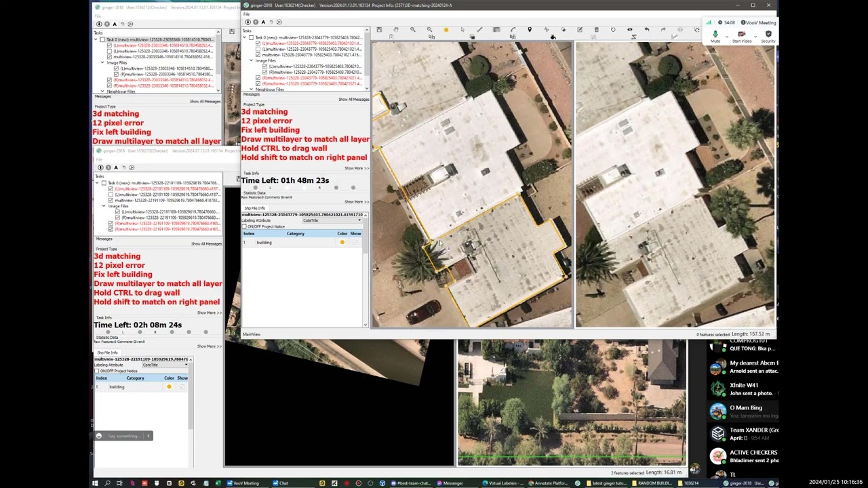
Task: Click the edit pencil-on-square tool
Action: tap(580, 30)
